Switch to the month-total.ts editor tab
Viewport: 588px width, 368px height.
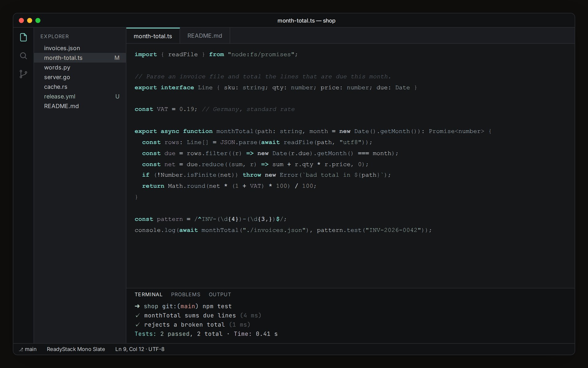click(x=153, y=36)
